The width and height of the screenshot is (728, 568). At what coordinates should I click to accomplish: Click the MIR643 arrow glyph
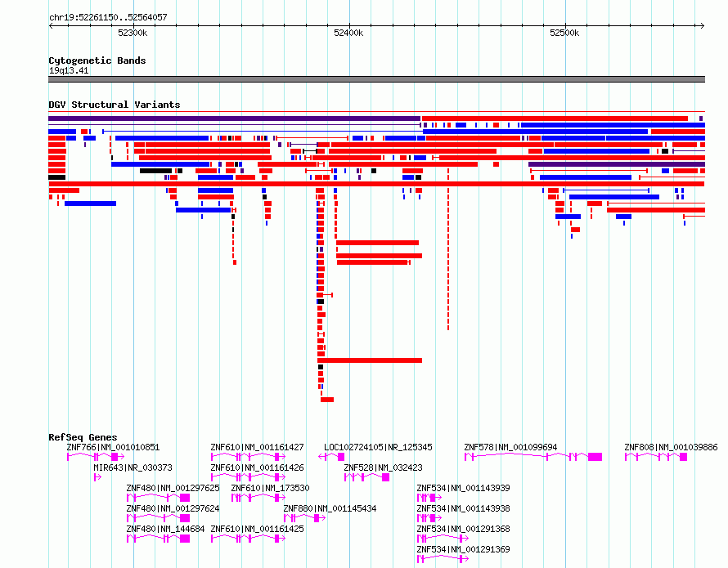[97, 477]
